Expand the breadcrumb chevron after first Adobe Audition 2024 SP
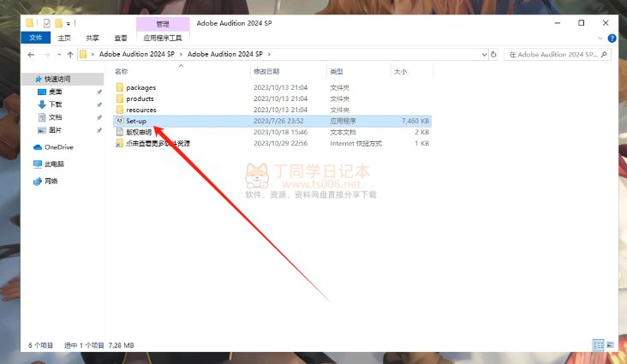The width and height of the screenshot is (627, 364). point(181,54)
